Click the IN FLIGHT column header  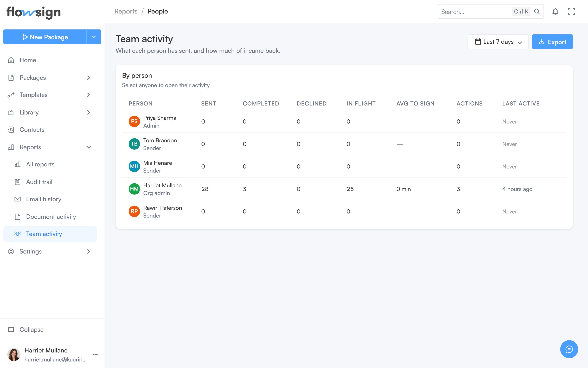[x=361, y=103]
